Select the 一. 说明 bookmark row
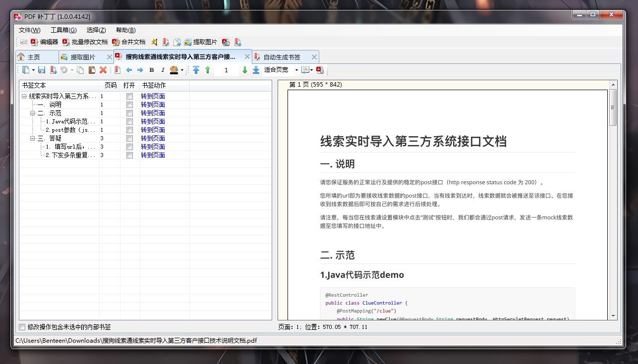 (145, 104)
